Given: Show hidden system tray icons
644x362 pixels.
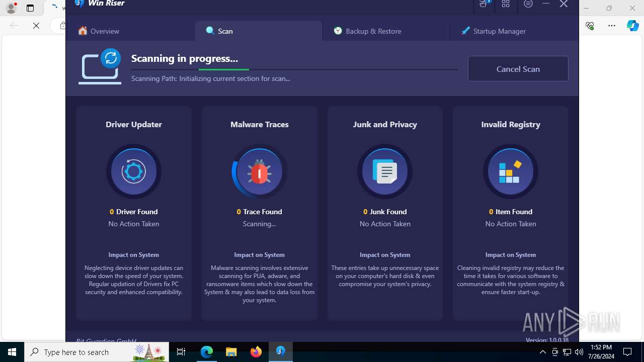Looking at the screenshot, I should [x=543, y=352].
